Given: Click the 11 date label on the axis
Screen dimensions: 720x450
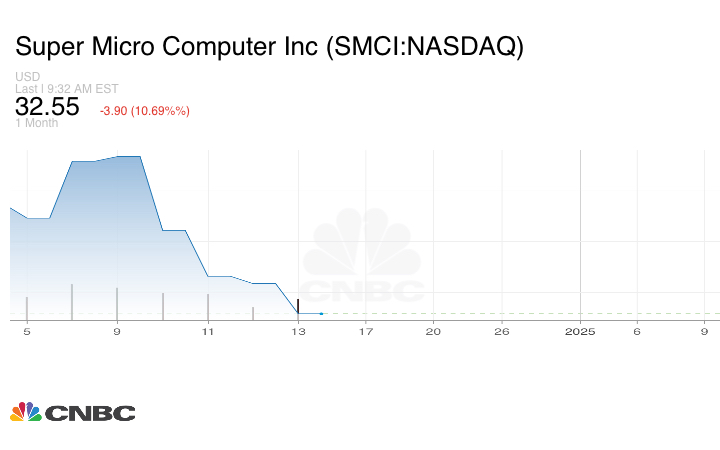Looking at the screenshot, I should (x=207, y=331).
